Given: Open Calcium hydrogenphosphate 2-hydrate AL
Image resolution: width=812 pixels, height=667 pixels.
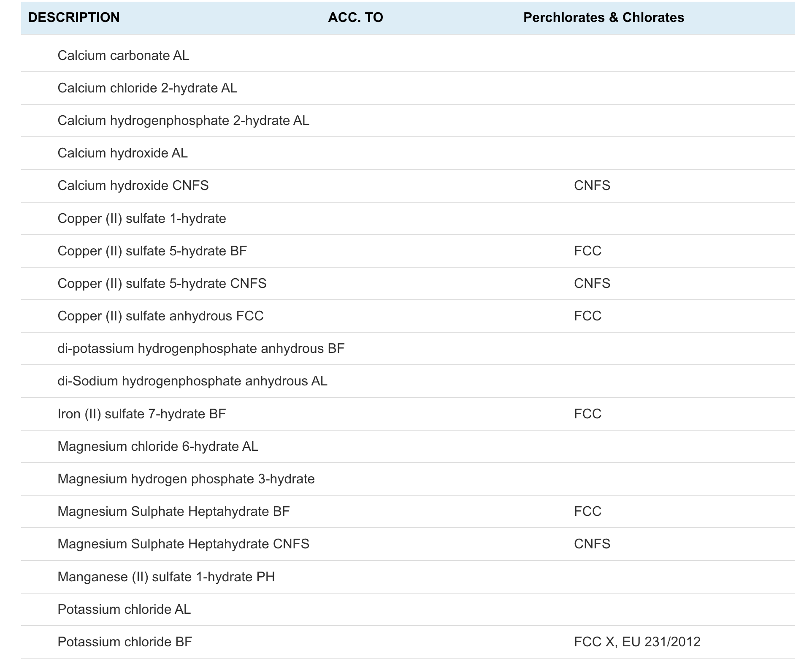Looking at the screenshot, I should click(x=183, y=120).
